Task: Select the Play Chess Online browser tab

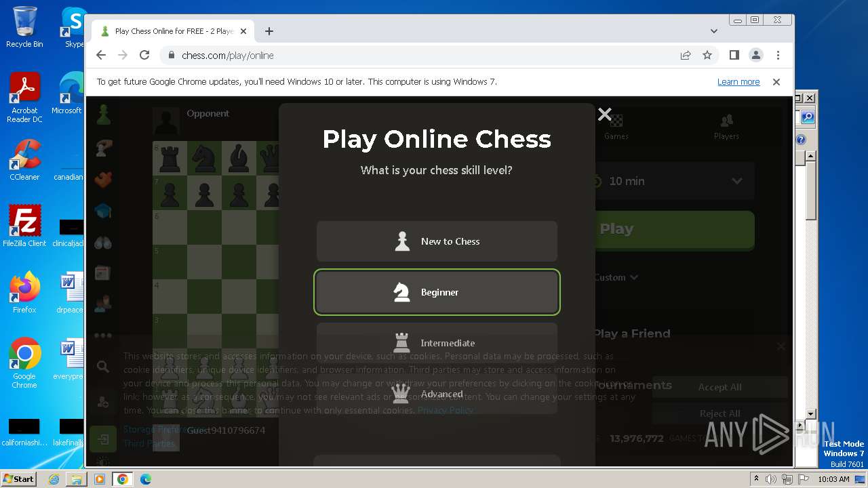Action: (x=174, y=31)
